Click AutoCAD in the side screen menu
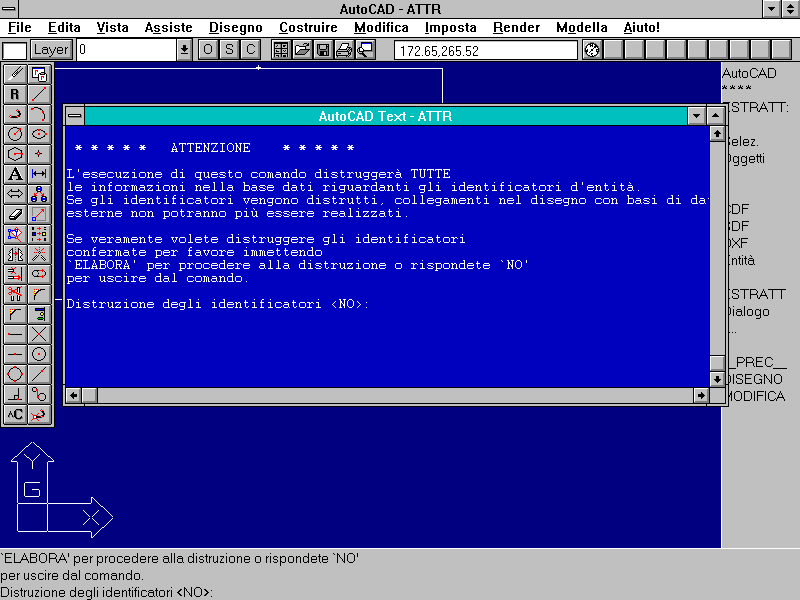Screen dimensions: 800x600 point(749,73)
